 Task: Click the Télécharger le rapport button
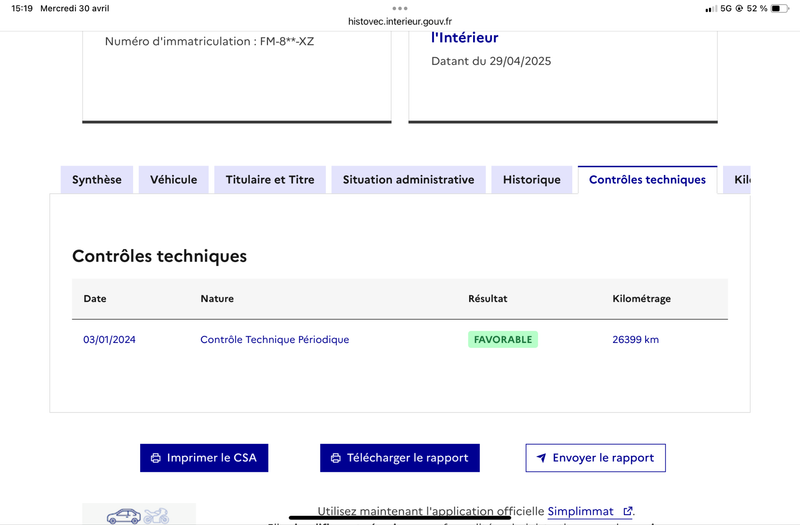399,458
